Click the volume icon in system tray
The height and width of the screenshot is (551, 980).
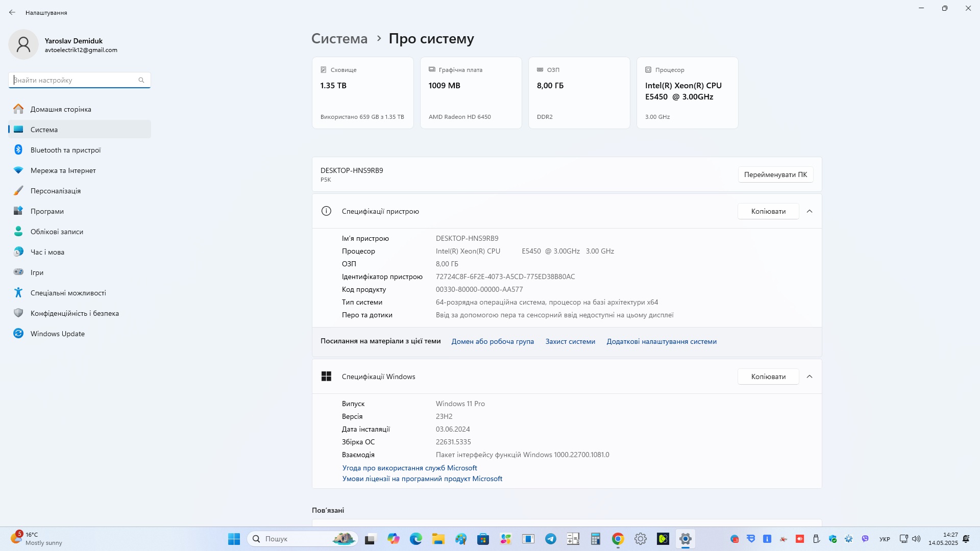(x=916, y=539)
